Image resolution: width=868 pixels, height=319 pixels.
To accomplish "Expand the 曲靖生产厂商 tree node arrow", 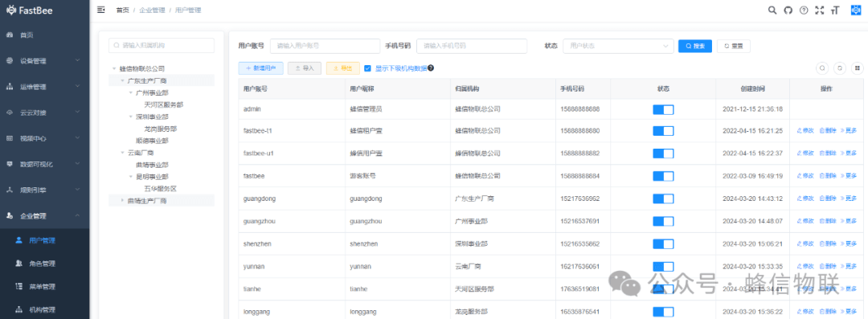I will [122, 201].
